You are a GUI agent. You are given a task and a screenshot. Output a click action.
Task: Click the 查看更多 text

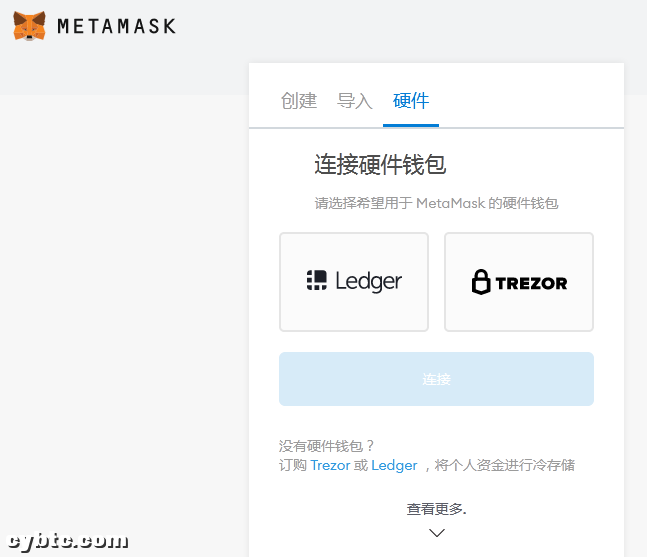pyautogui.click(x=436, y=509)
